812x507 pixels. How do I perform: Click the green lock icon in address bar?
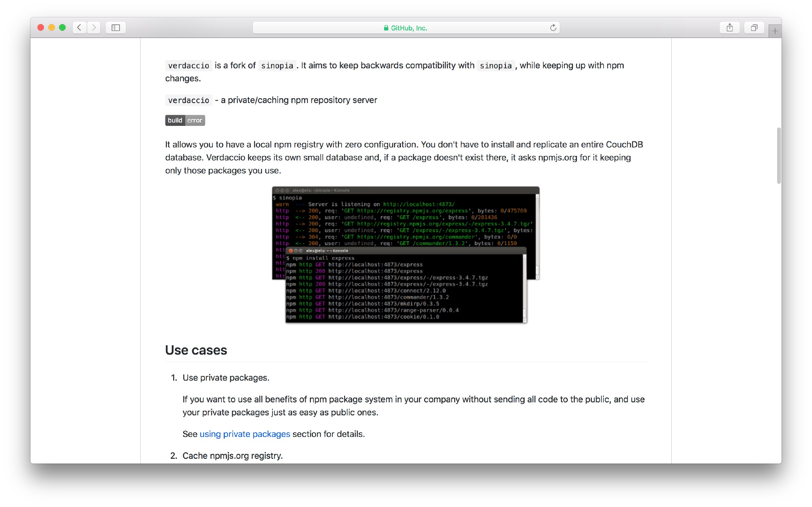click(x=386, y=28)
